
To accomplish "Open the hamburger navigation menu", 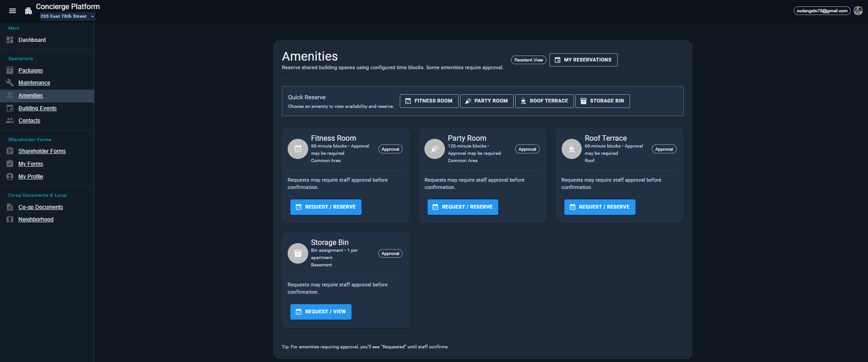I will pos(13,11).
